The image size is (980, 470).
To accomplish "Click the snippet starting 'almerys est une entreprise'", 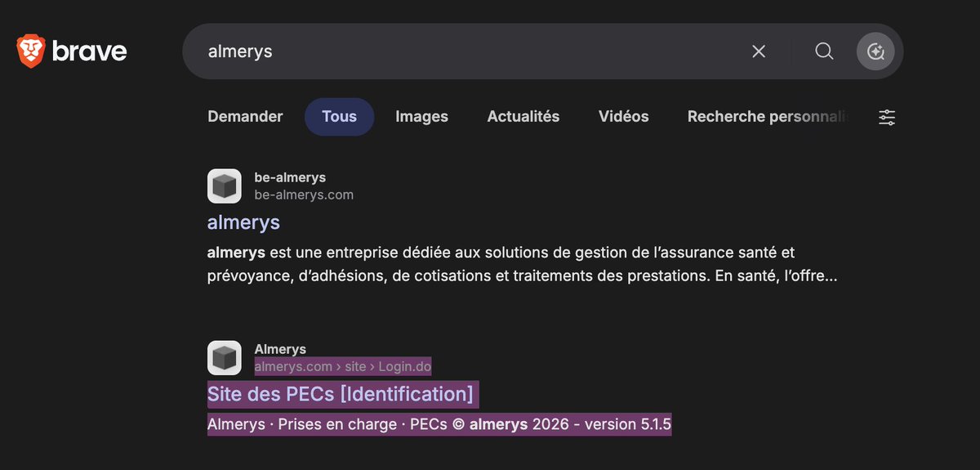I will (x=523, y=265).
